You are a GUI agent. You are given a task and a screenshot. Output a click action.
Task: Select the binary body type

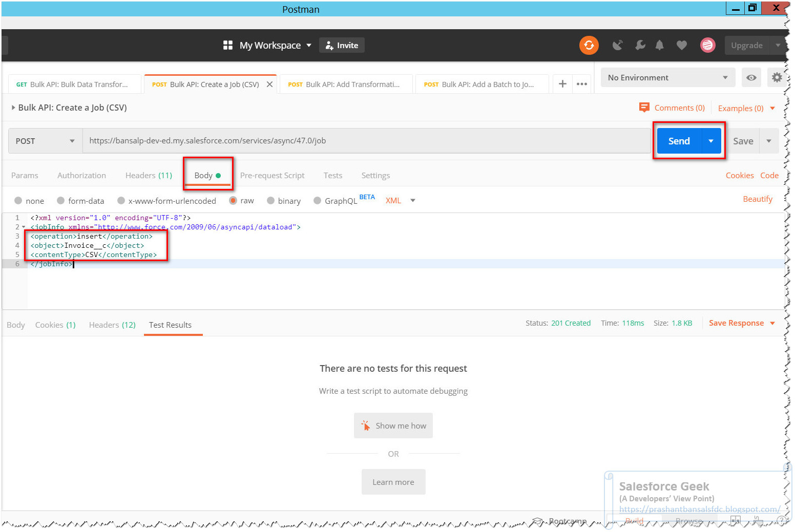(270, 201)
